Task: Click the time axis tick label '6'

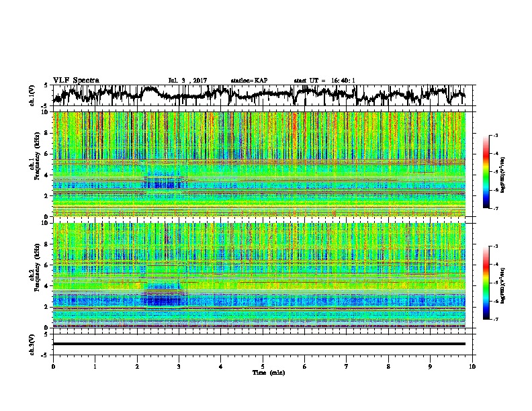Action: pos(305,367)
